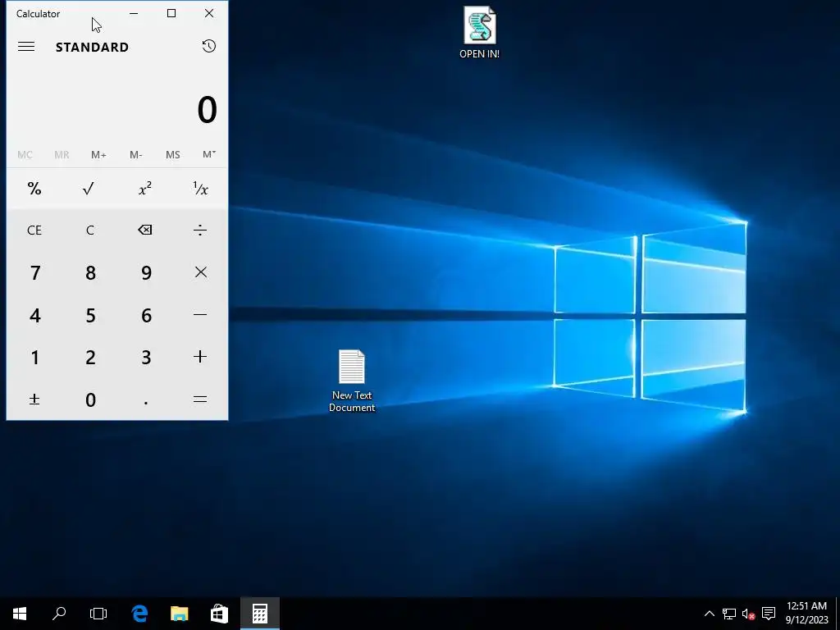This screenshot has width=840, height=630.
Task: Click the number 4 key
Action: [34, 314]
